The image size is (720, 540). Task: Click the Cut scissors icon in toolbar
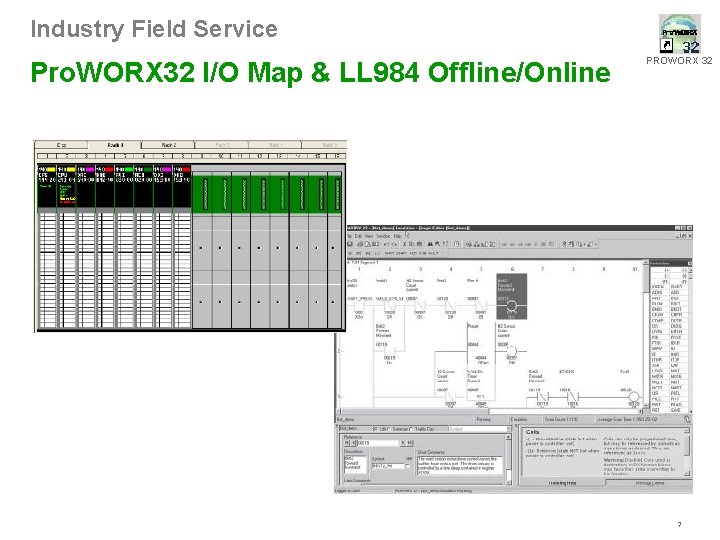pos(405,244)
